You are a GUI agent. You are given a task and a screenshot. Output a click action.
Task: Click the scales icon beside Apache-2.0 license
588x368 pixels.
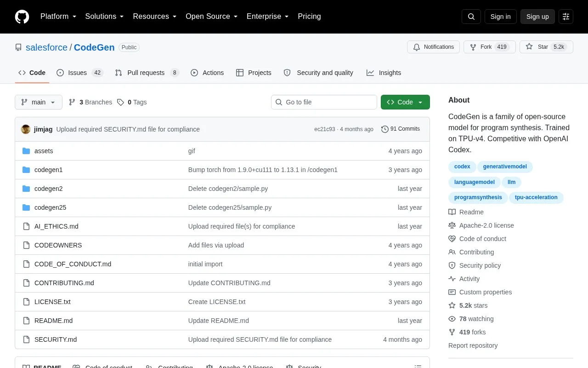(x=452, y=225)
